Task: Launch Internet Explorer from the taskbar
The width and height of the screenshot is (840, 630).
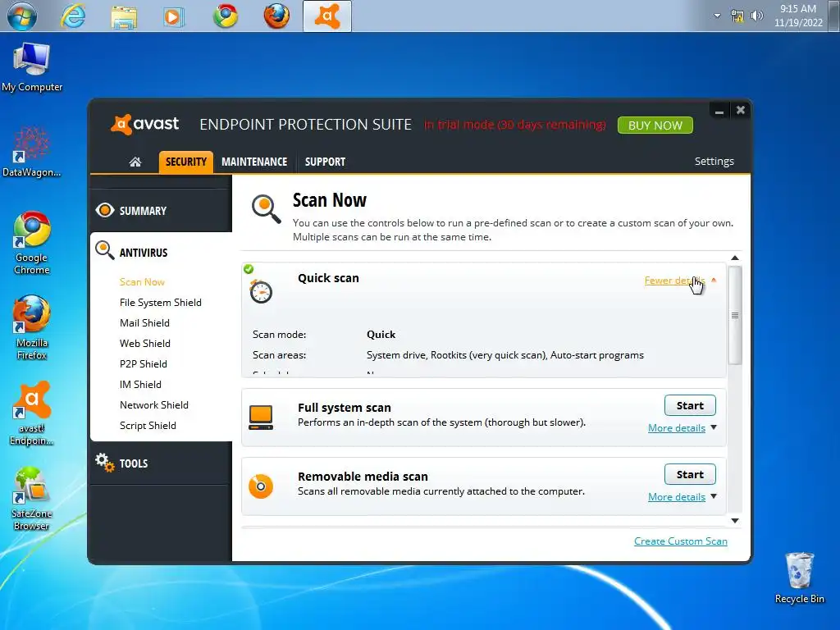Action: tap(73, 16)
